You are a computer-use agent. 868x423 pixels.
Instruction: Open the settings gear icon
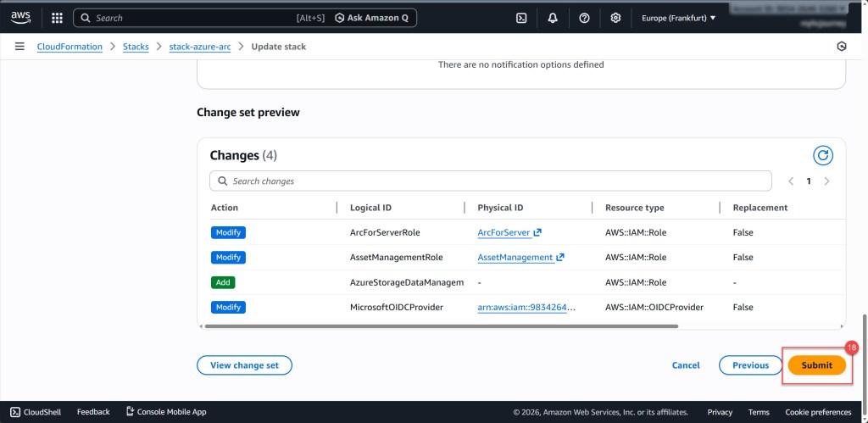point(615,18)
